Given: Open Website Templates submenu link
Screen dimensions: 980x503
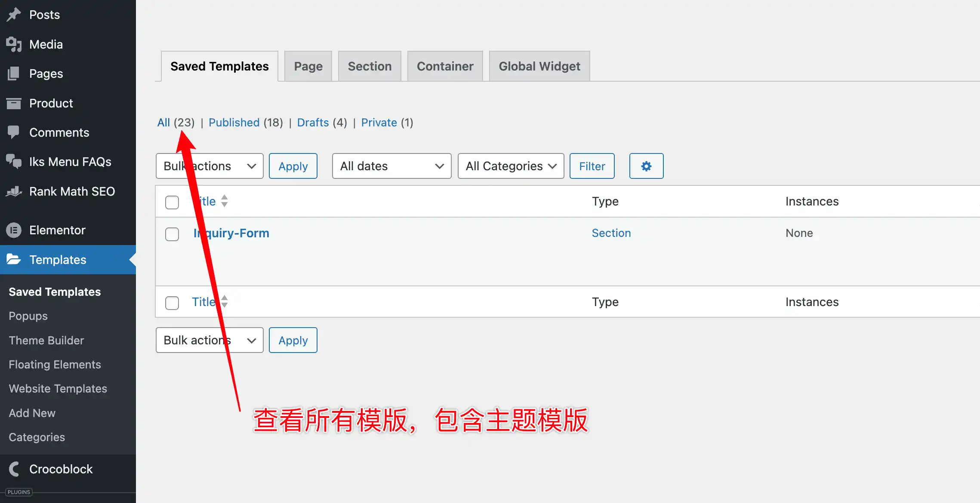Looking at the screenshot, I should [58, 389].
